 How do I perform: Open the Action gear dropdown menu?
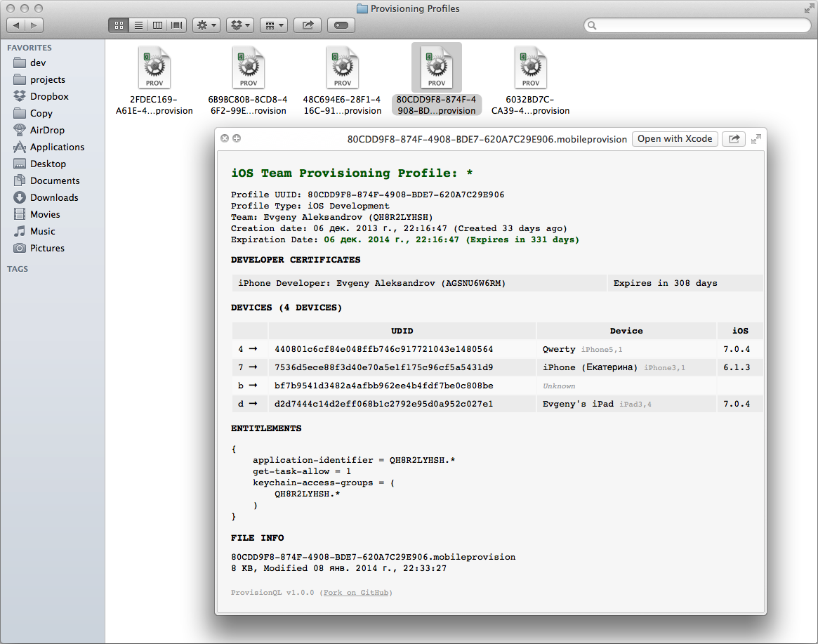(206, 25)
